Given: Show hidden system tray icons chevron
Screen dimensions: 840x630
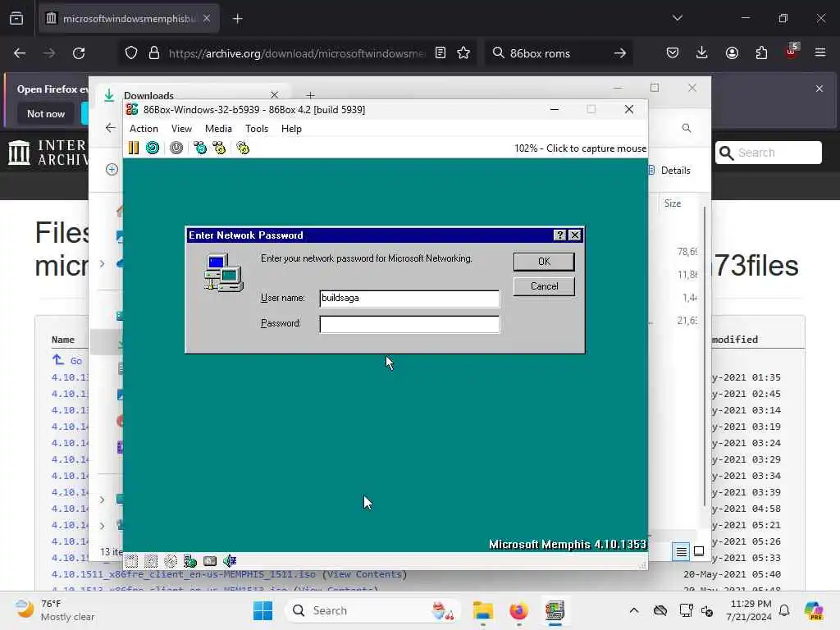Looking at the screenshot, I should 634,610.
